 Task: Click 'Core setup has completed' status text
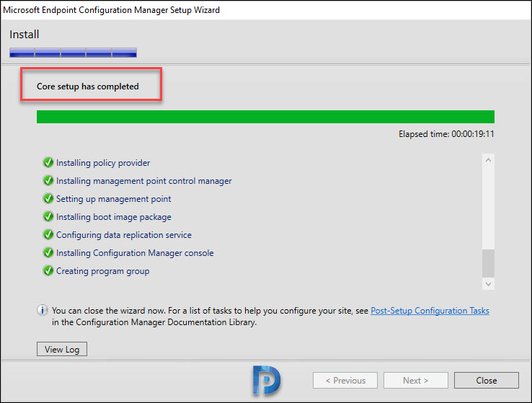87,87
